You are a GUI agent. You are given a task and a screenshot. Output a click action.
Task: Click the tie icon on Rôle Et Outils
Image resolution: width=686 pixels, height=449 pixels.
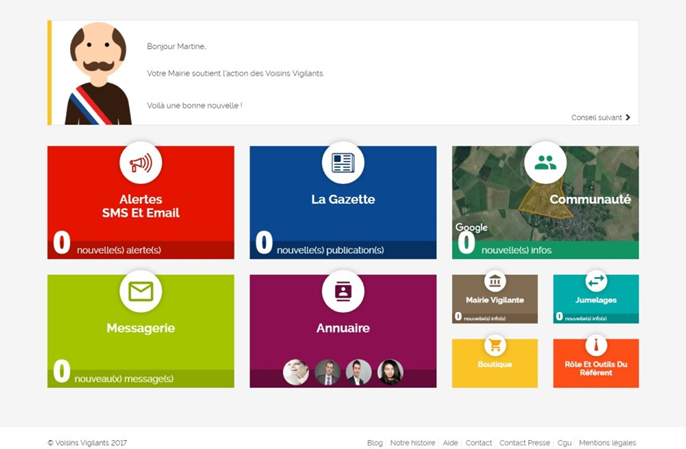tap(596, 345)
